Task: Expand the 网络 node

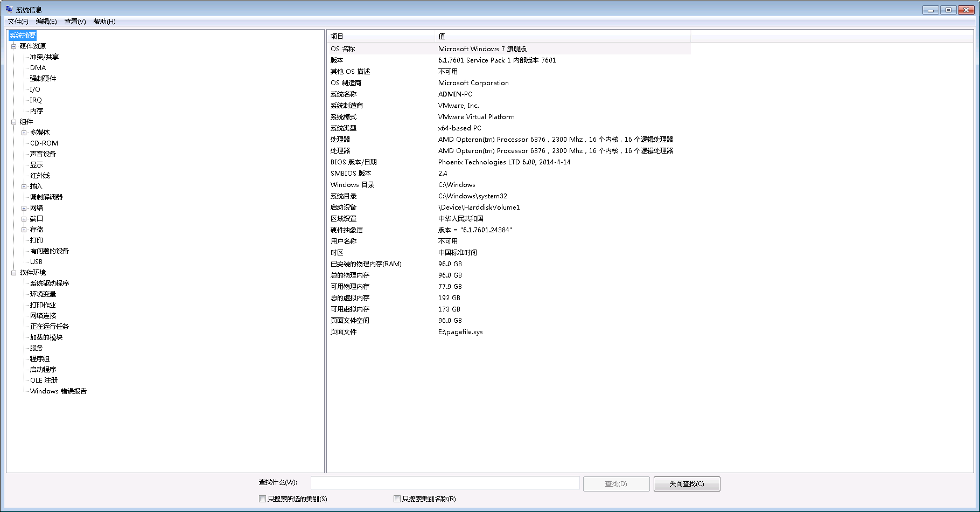Action: tap(24, 208)
